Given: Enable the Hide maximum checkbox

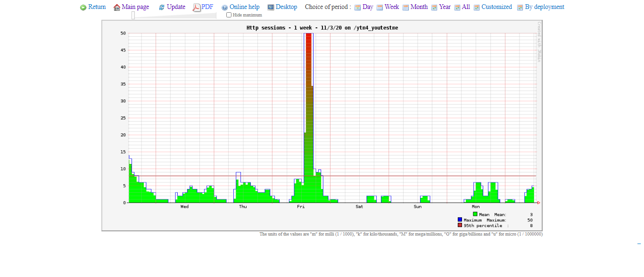Looking at the screenshot, I should pyautogui.click(x=229, y=15).
